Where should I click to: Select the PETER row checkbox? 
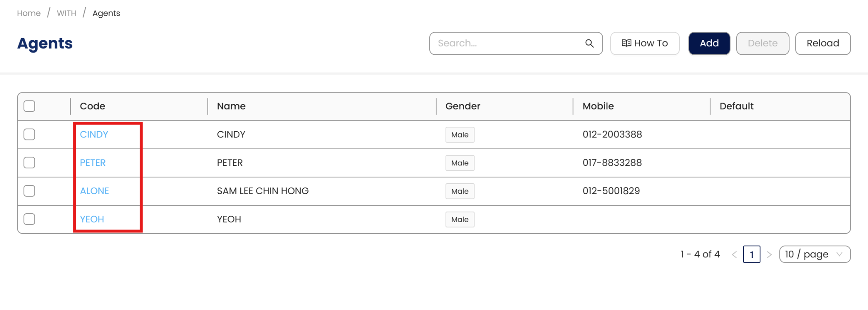pos(29,163)
